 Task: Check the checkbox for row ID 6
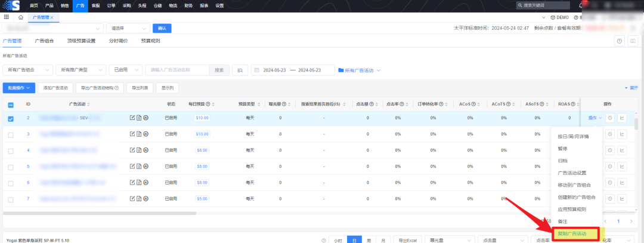(x=11, y=183)
